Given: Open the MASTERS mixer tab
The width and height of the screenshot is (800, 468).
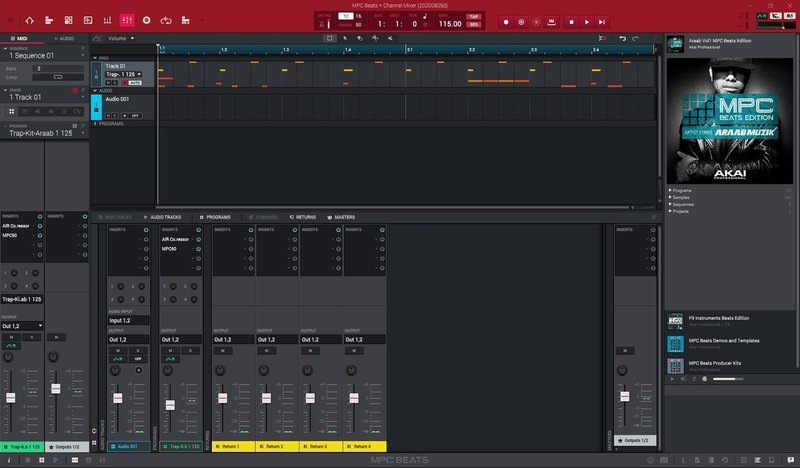Looking at the screenshot, I should 341,217.
